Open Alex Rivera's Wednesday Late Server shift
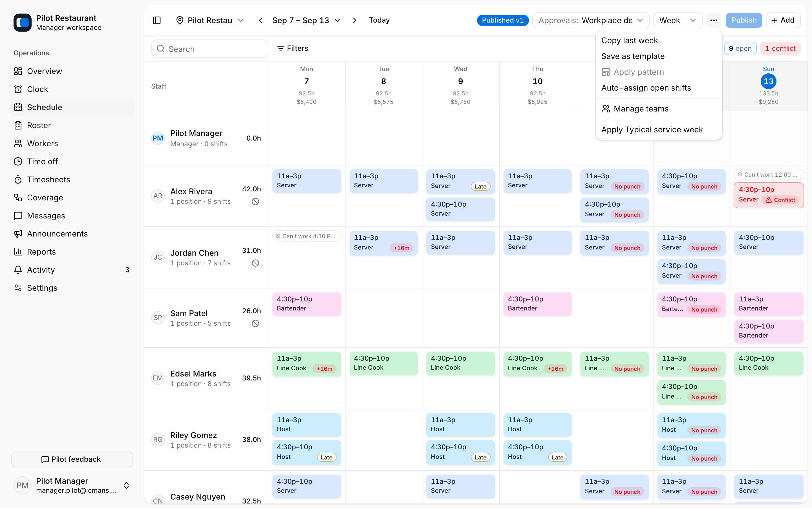The image size is (812, 508). tap(460, 181)
